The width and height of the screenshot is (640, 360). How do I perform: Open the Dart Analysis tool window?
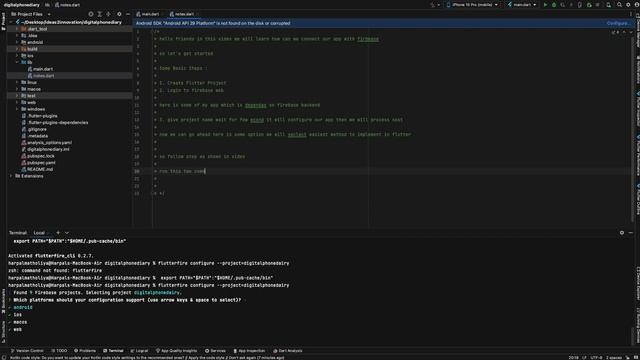click(x=288, y=351)
